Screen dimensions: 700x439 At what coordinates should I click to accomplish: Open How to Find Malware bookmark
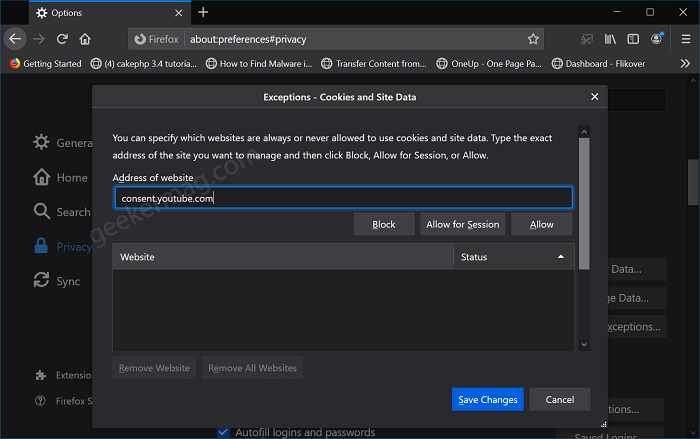(259, 63)
